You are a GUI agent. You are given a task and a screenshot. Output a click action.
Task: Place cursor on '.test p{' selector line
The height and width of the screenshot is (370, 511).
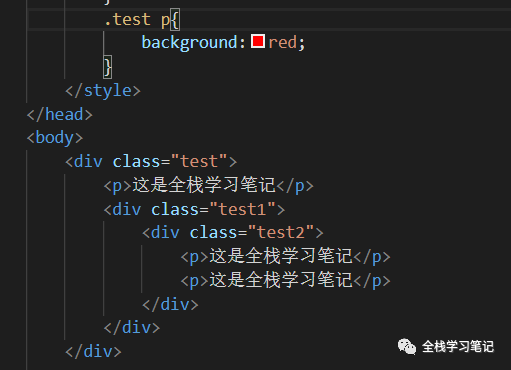[142, 20]
